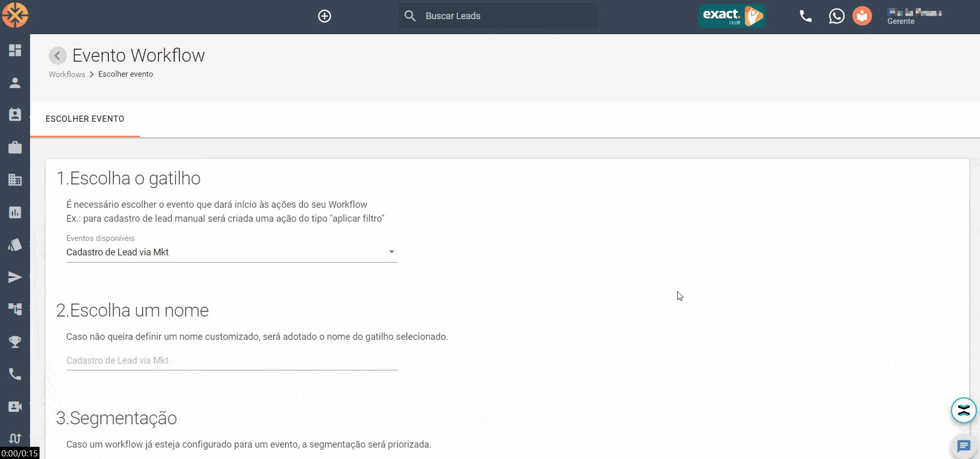Open the video camera icon in sidebar
Viewport: 980px width, 459px height.
15,407
